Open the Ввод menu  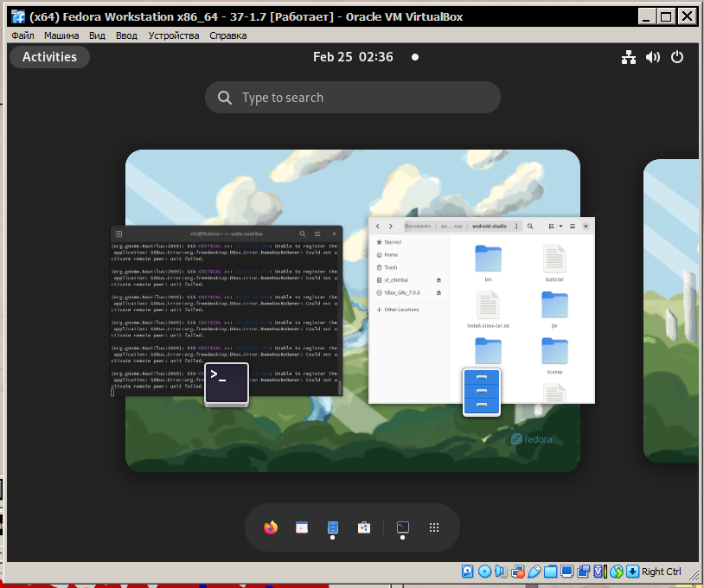click(126, 35)
